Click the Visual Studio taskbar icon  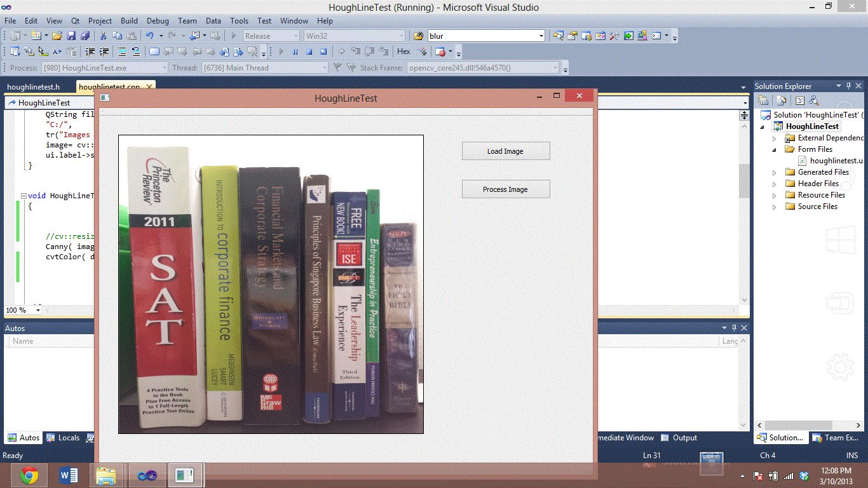point(146,475)
